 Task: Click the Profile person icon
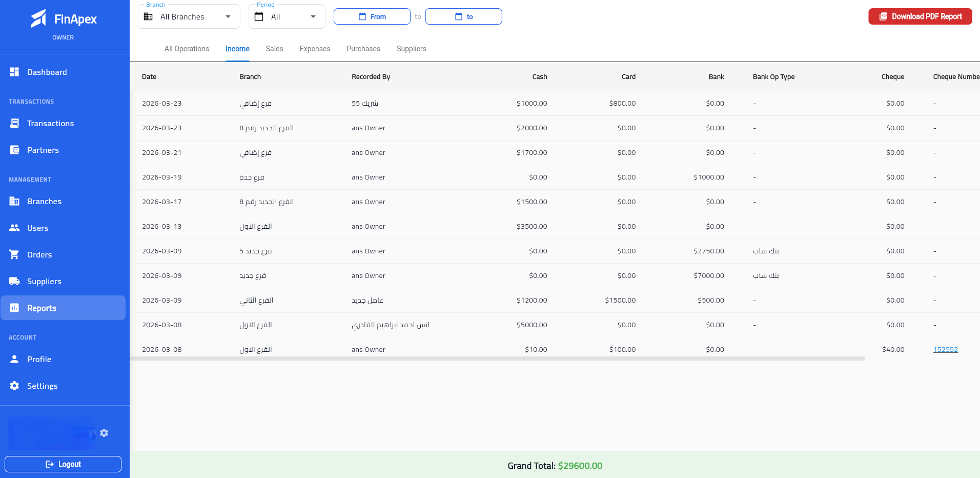coord(14,359)
